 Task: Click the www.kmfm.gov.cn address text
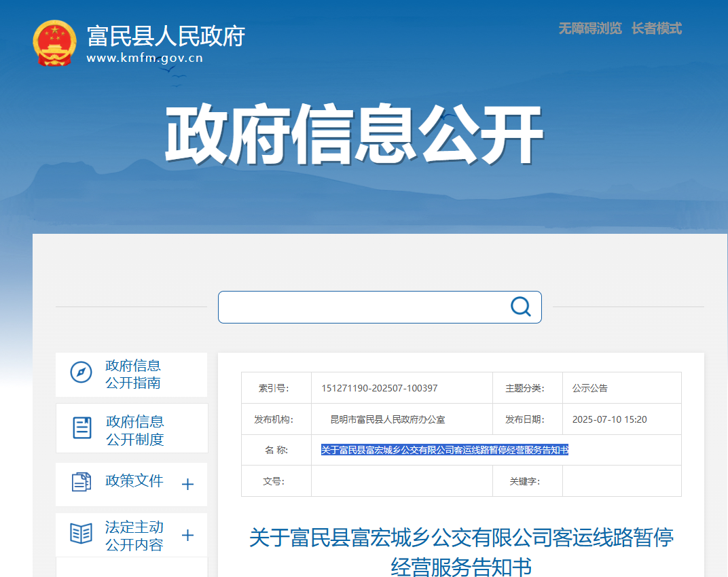[x=145, y=58]
